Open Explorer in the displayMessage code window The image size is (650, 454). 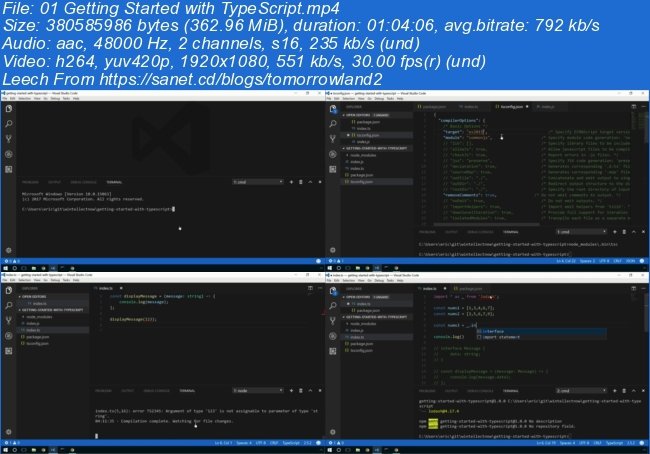tap(9, 290)
